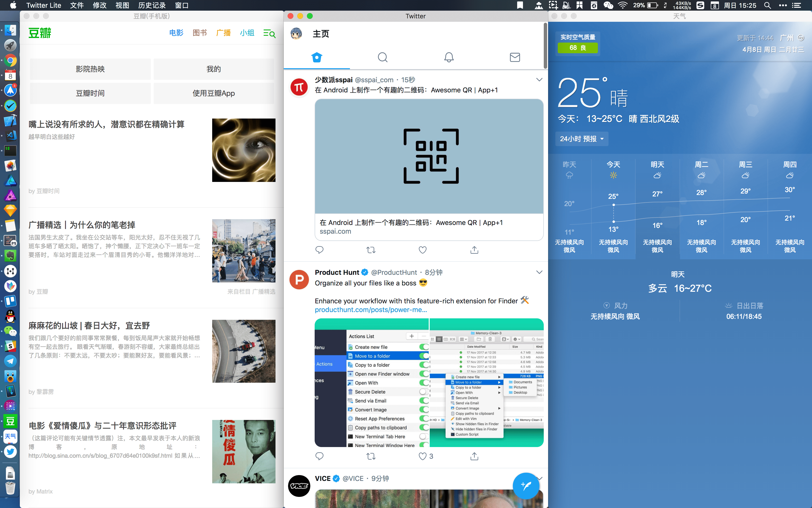The width and height of the screenshot is (812, 508).
Task: Open QQ penguin from the Dock
Action: [x=10, y=316]
